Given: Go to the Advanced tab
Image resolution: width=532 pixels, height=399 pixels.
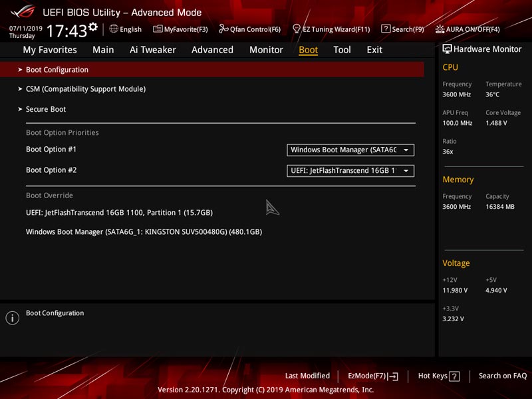Looking at the screenshot, I should point(212,50).
